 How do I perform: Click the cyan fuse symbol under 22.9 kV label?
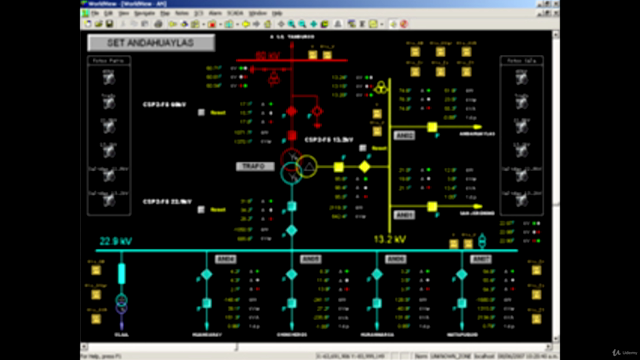pos(122,273)
